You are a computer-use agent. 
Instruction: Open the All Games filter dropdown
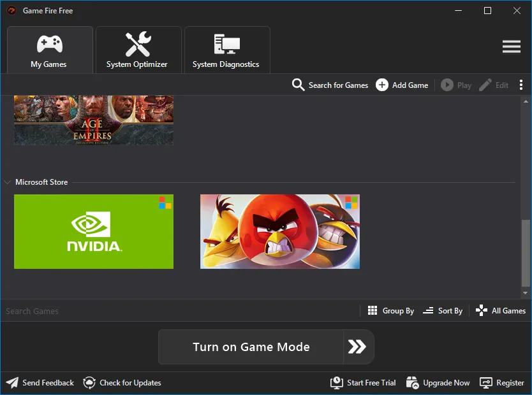tap(501, 311)
